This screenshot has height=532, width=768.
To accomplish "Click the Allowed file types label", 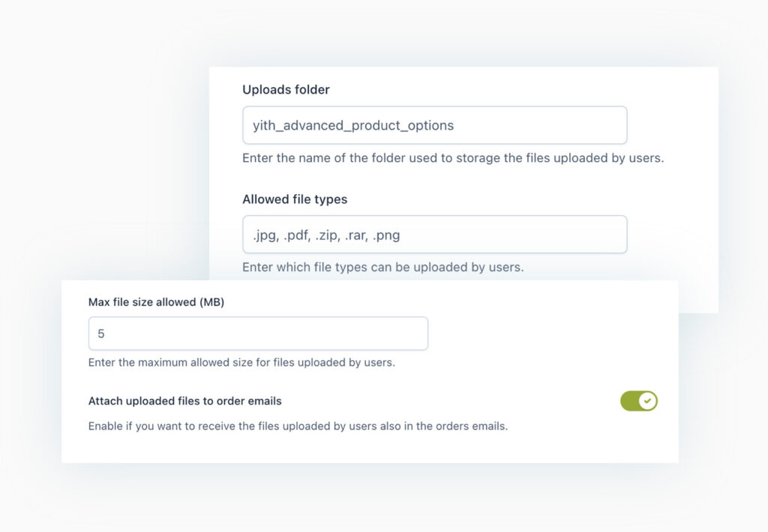I will pos(294,199).
